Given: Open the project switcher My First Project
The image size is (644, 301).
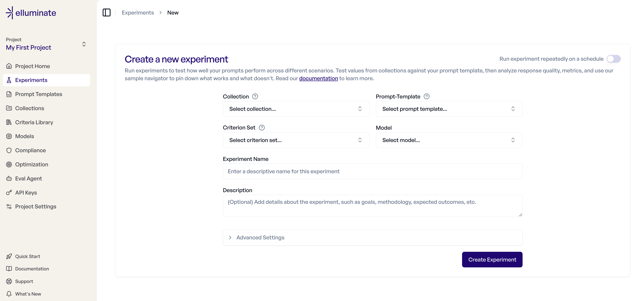Looking at the screenshot, I should point(46,44).
